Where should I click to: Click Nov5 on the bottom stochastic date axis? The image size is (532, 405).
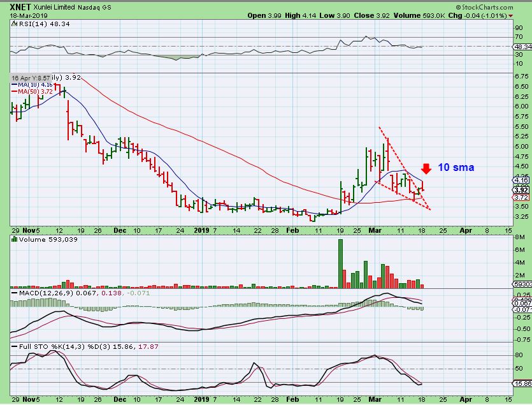pyautogui.click(x=31, y=399)
